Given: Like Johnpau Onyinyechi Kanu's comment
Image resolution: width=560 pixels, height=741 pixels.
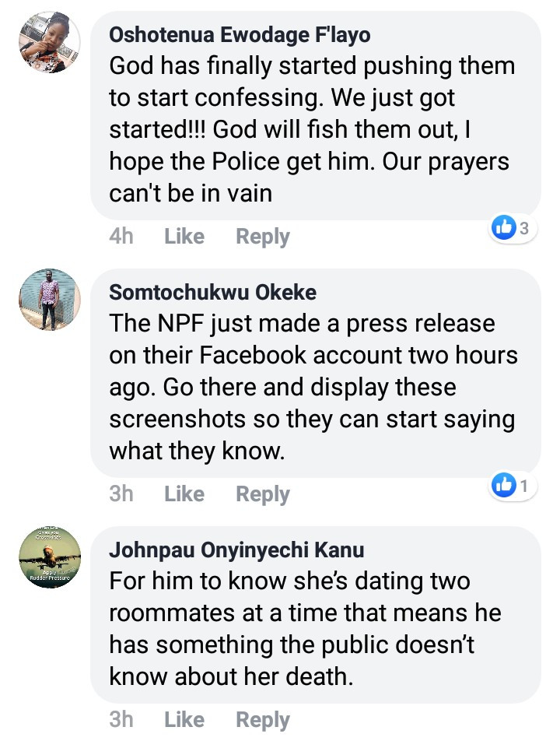Looking at the screenshot, I should click(x=184, y=720).
